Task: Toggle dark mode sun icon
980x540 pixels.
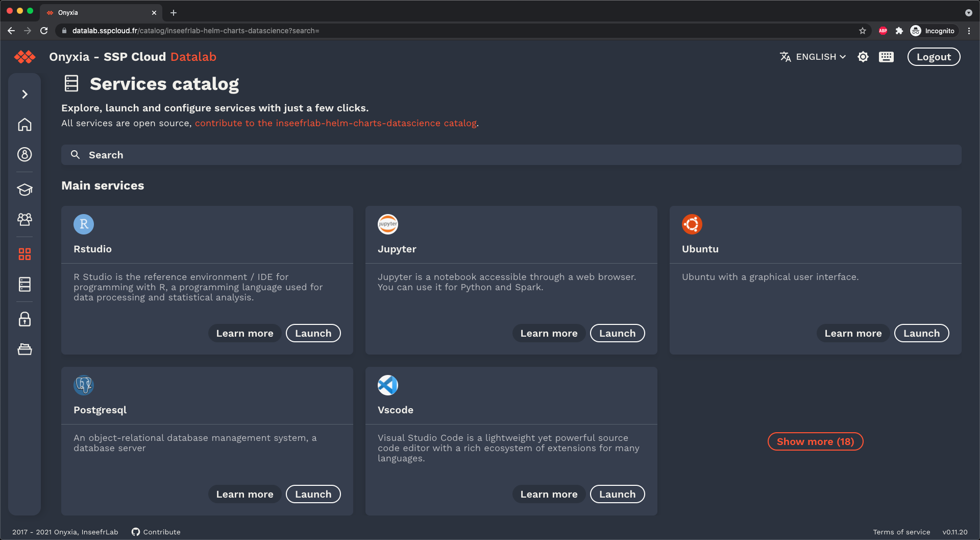Action: point(863,57)
